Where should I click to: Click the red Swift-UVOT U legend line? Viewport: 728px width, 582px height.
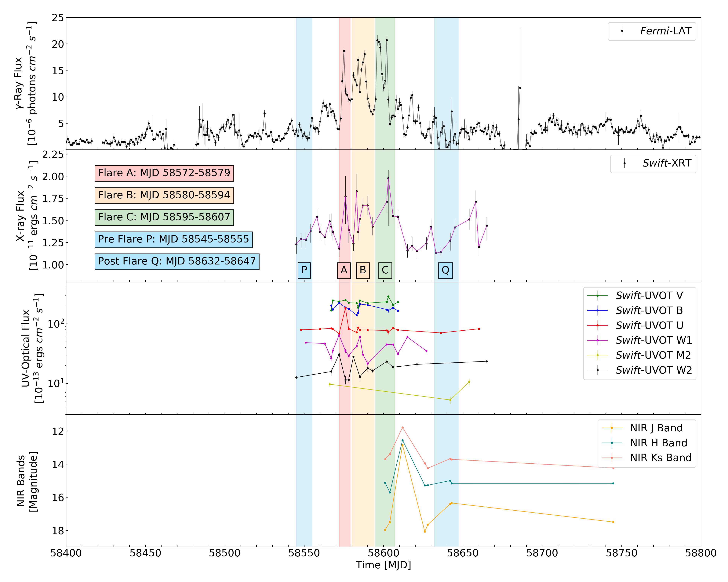(x=597, y=325)
